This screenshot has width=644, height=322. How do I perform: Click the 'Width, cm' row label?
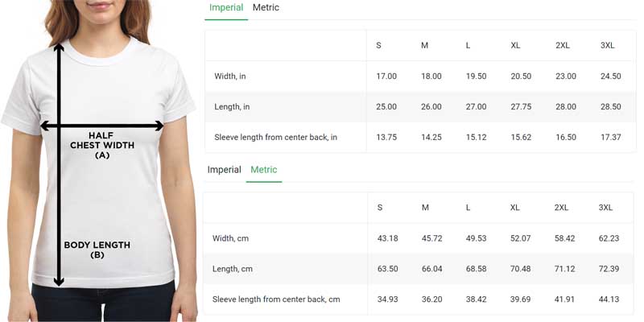click(x=230, y=238)
